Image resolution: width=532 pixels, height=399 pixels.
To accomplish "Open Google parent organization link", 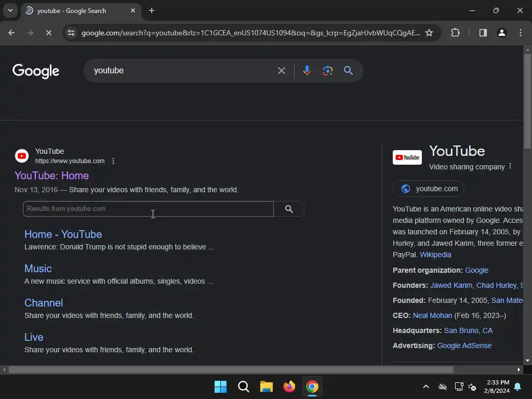I will click(477, 270).
